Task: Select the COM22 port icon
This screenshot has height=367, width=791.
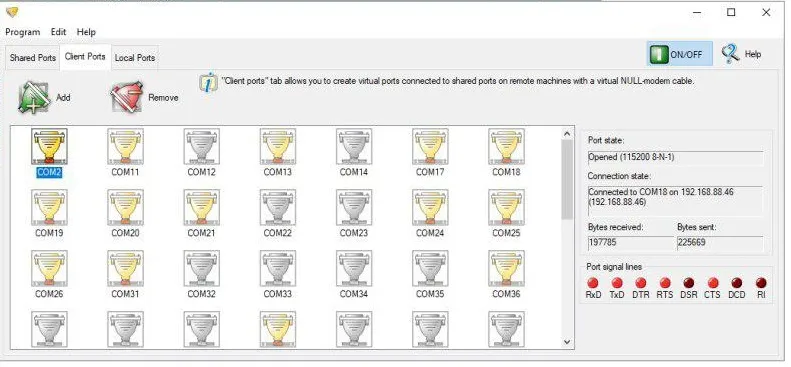Action: (277, 207)
